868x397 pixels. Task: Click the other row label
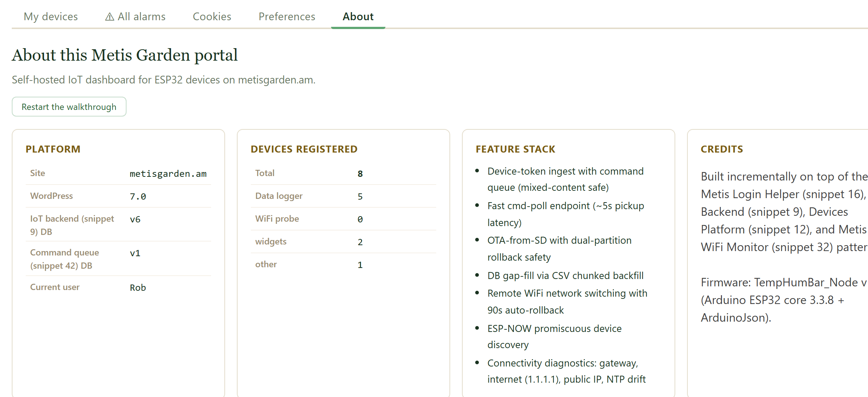pyautogui.click(x=266, y=264)
